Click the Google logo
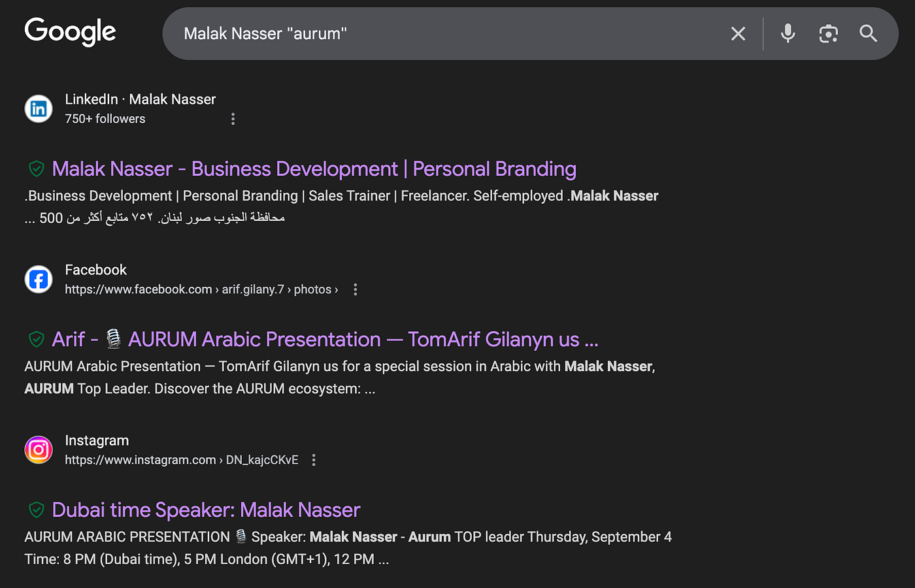Image resolution: width=915 pixels, height=588 pixels. click(70, 32)
